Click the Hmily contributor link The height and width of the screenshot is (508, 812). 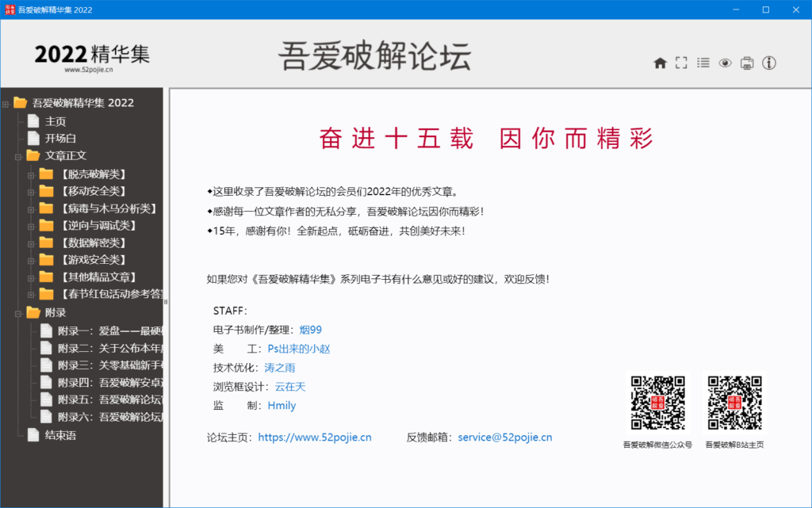tap(282, 405)
